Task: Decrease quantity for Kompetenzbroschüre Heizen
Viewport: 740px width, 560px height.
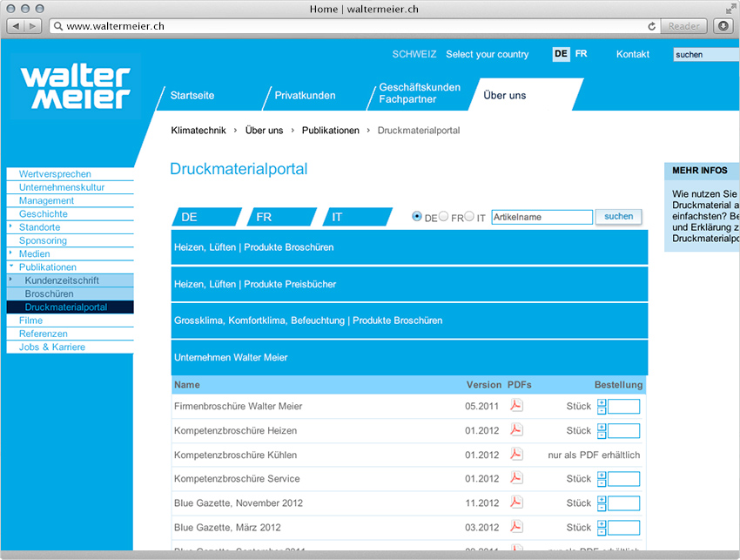Action: [602, 435]
